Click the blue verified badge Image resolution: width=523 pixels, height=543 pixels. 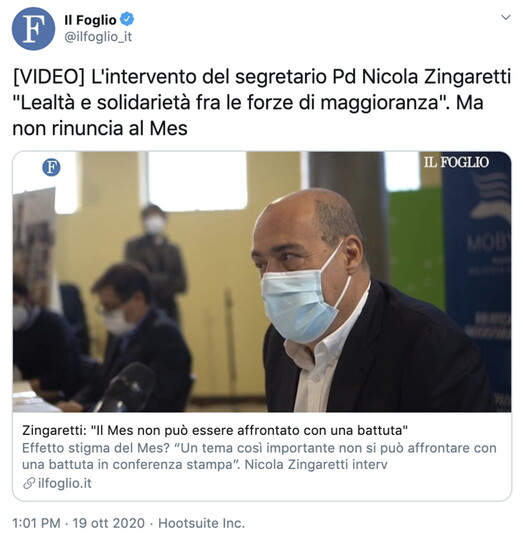tap(127, 19)
